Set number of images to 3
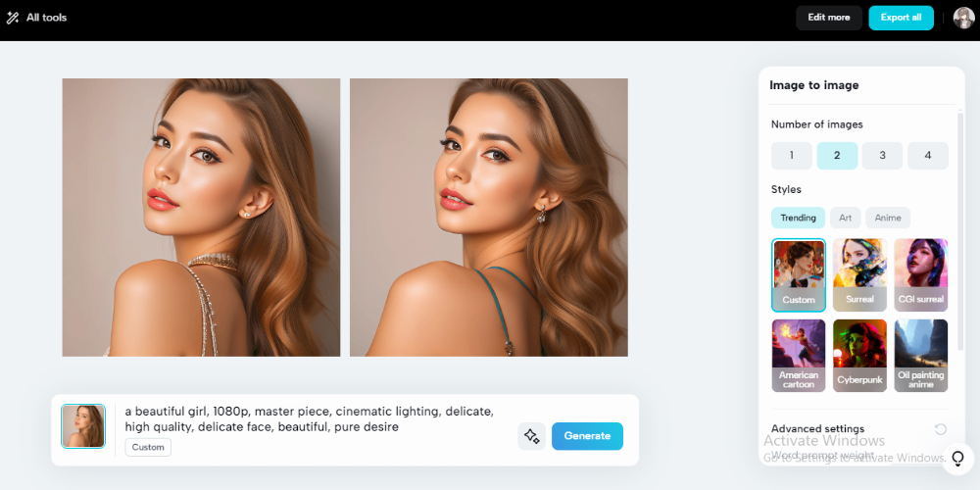This screenshot has height=490, width=980. coord(882,156)
